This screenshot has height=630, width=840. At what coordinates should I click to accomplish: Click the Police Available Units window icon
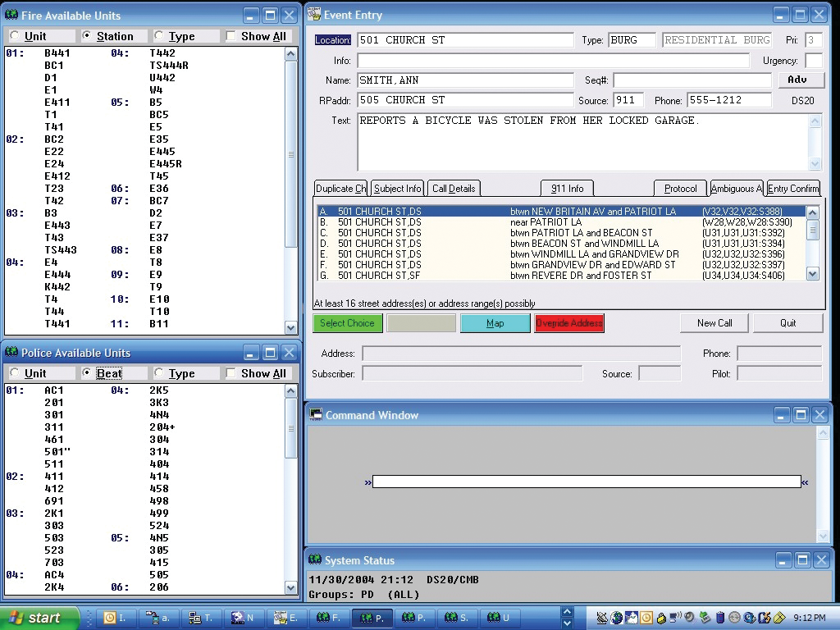click(10, 353)
